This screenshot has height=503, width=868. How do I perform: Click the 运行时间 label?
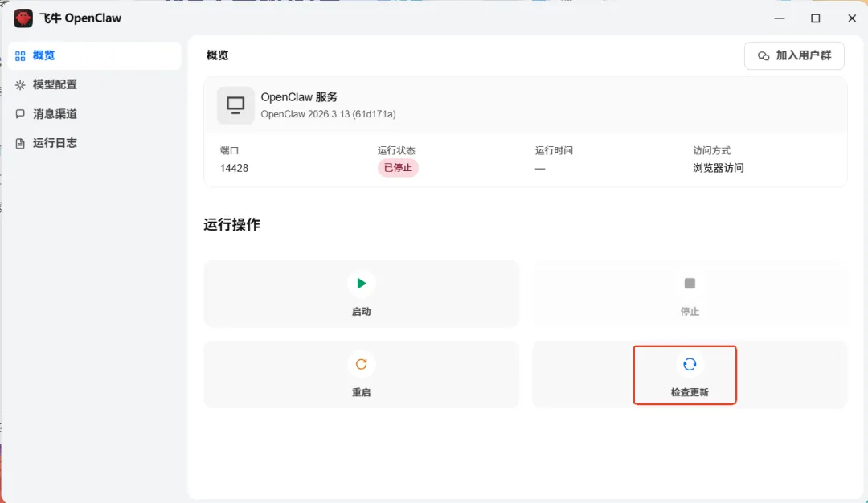[x=554, y=150]
